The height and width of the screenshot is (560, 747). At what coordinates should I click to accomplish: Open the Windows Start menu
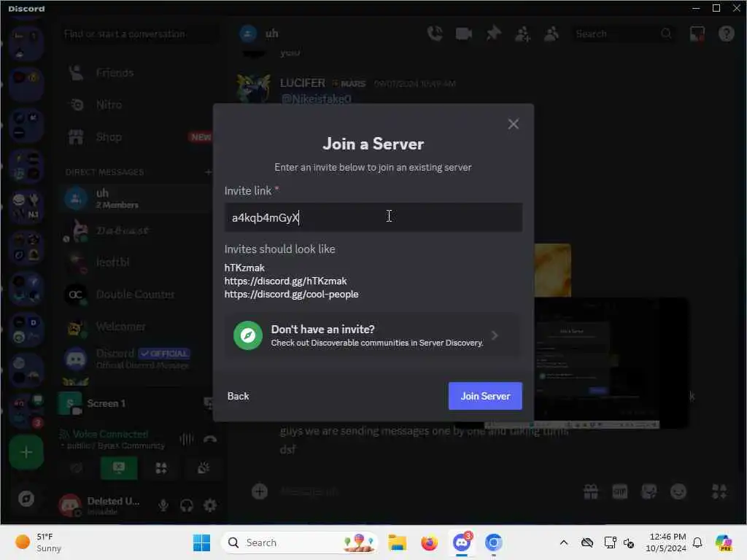pos(201,542)
